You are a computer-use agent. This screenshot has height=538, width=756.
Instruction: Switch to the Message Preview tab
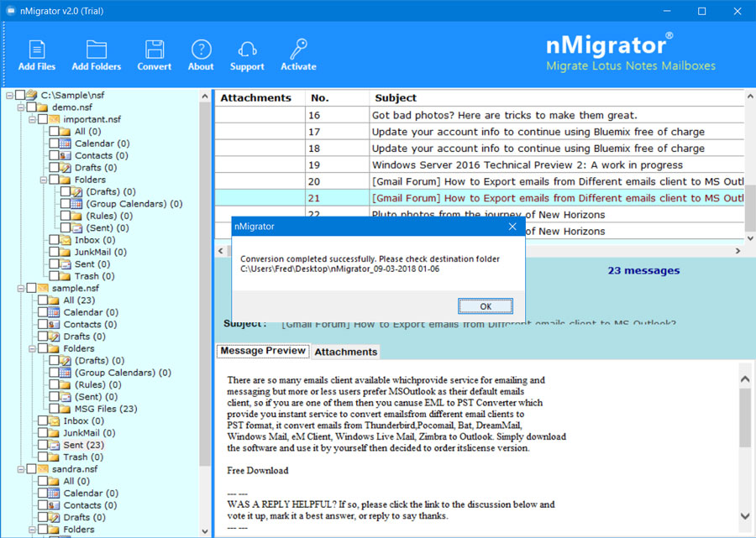point(263,351)
